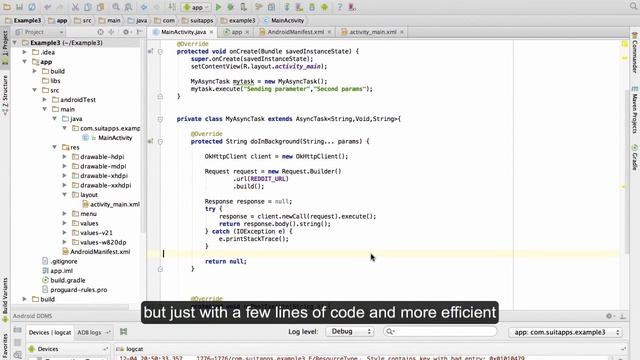
Task: Select build.gradle in project tree
Action: coord(64,280)
